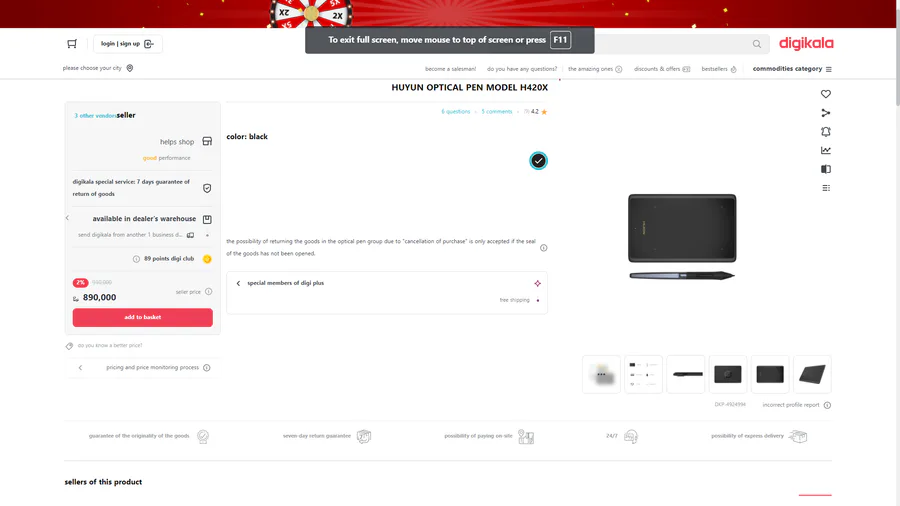Expand pricing and price monitoring process
The image size is (900, 506).
tap(142, 368)
